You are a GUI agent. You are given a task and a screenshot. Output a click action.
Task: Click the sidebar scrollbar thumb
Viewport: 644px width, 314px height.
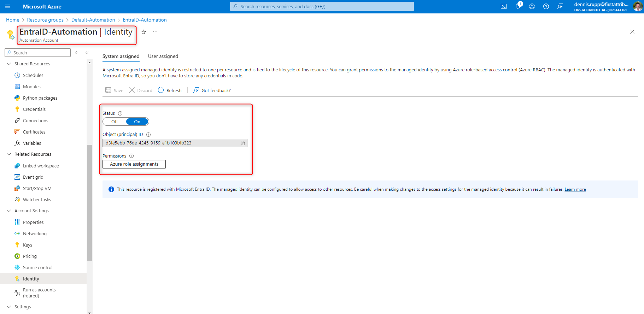click(89, 203)
